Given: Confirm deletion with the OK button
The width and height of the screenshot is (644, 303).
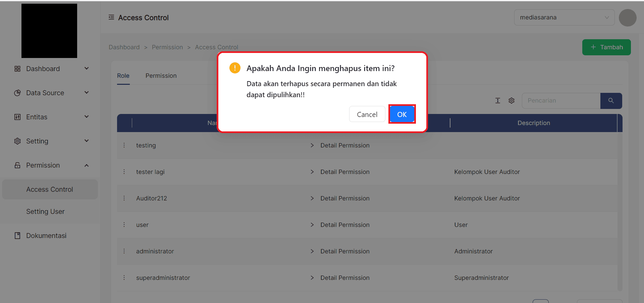Looking at the screenshot, I should (x=402, y=114).
